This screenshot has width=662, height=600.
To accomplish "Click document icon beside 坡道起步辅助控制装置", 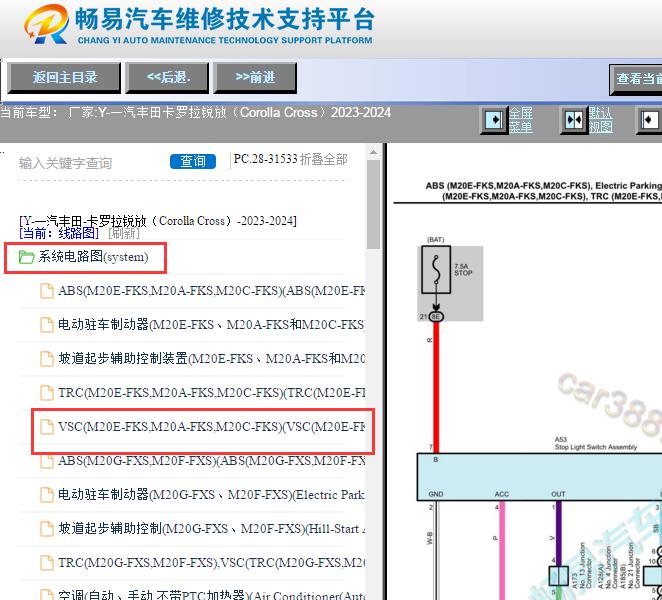I will (47, 358).
